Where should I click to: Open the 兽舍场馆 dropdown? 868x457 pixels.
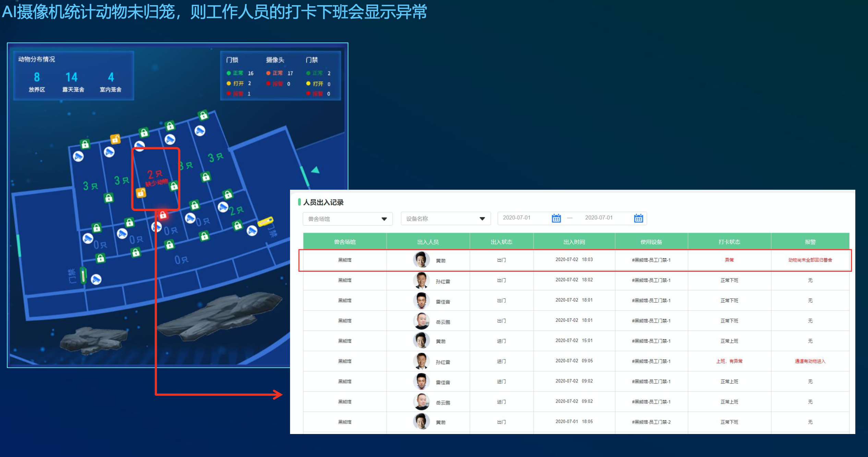[347, 219]
